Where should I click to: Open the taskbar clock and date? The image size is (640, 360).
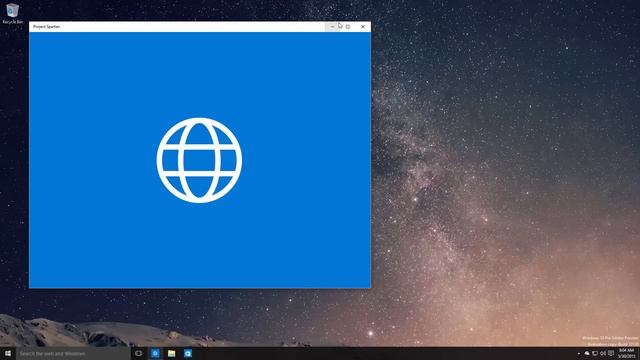pyautogui.click(x=627, y=353)
